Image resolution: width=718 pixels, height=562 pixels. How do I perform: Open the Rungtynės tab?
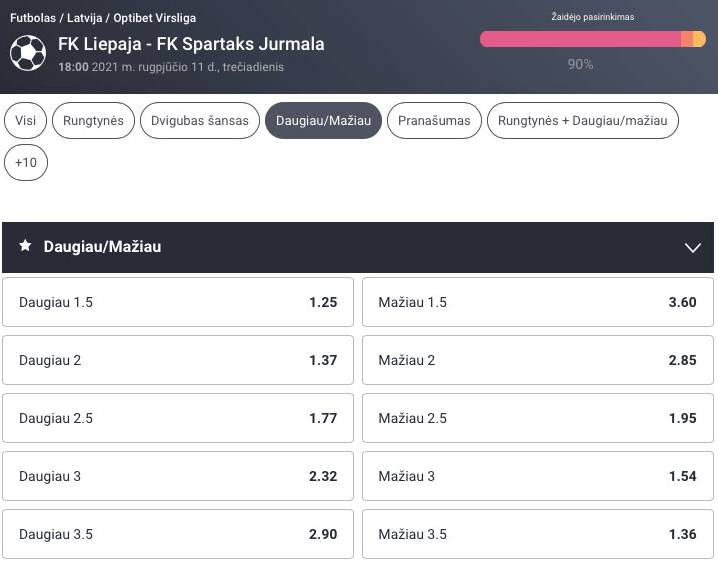point(93,120)
